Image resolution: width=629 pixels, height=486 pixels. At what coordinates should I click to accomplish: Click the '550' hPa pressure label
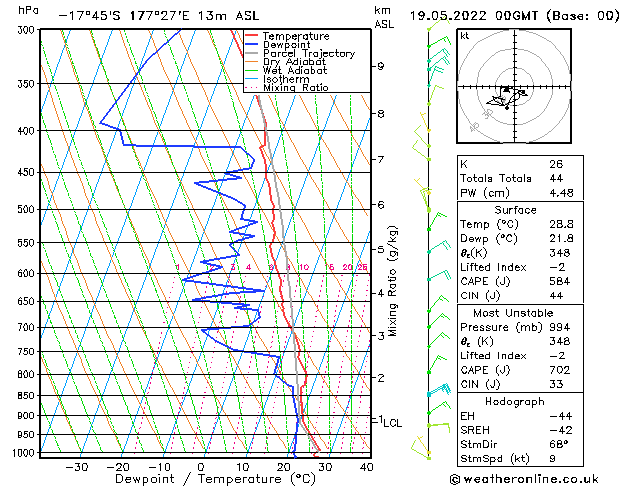coord(28,243)
